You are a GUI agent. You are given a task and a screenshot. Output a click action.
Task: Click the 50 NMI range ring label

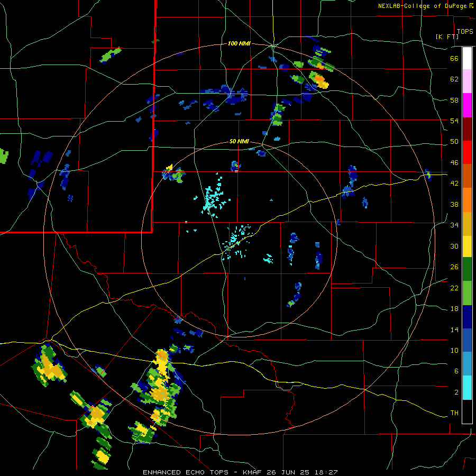click(239, 141)
